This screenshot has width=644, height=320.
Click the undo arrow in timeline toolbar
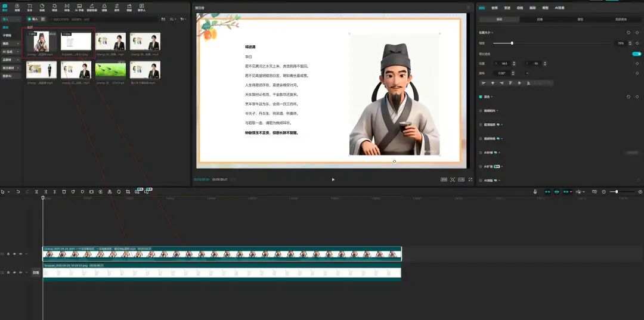click(18, 192)
